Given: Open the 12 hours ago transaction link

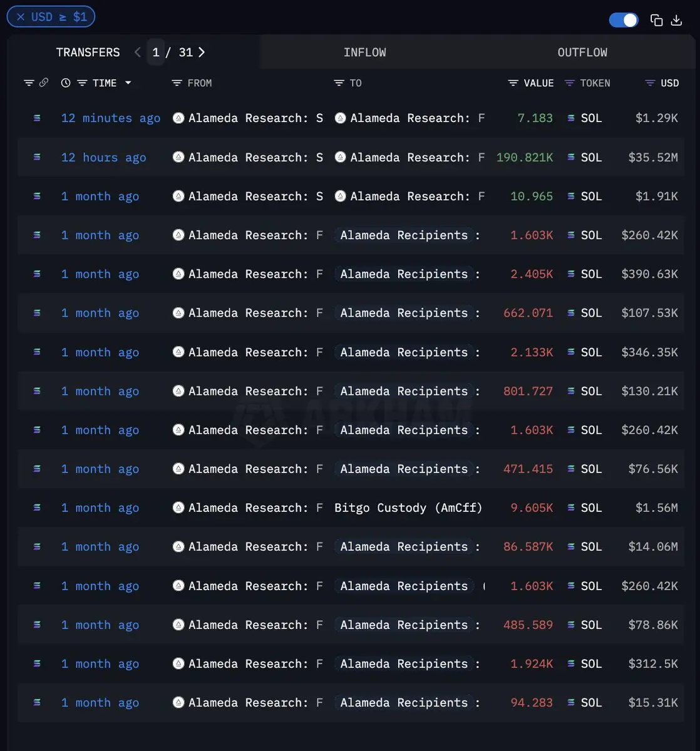Looking at the screenshot, I should pyautogui.click(x=103, y=157).
